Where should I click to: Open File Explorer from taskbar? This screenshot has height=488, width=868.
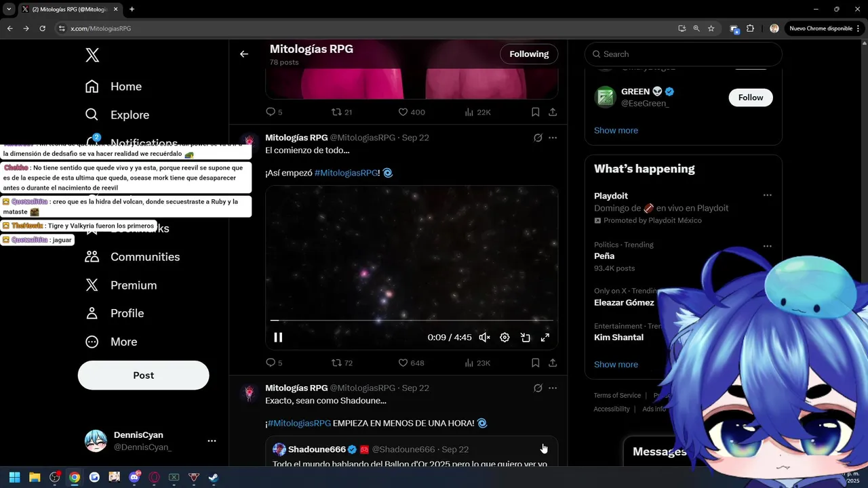tap(35, 477)
